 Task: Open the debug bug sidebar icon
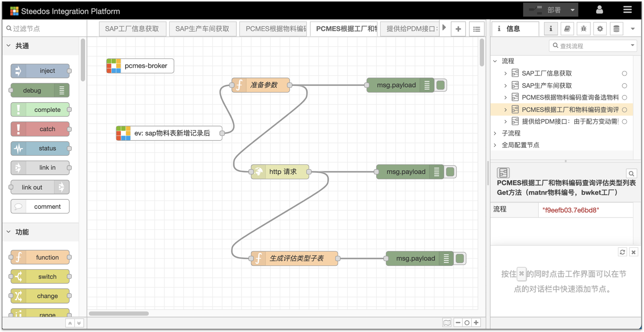tap(584, 29)
